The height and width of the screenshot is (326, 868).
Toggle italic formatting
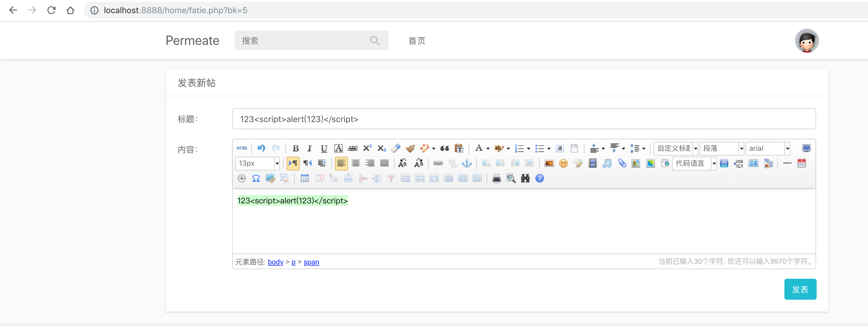click(309, 148)
